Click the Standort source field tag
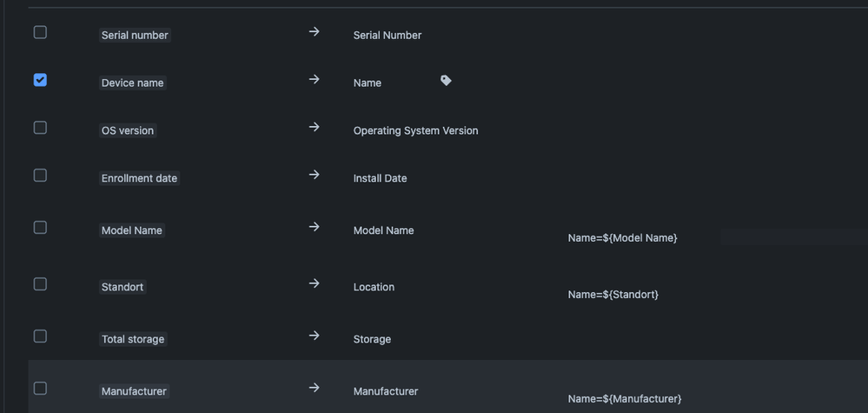Screen dimensions: 868x413 pos(123,287)
